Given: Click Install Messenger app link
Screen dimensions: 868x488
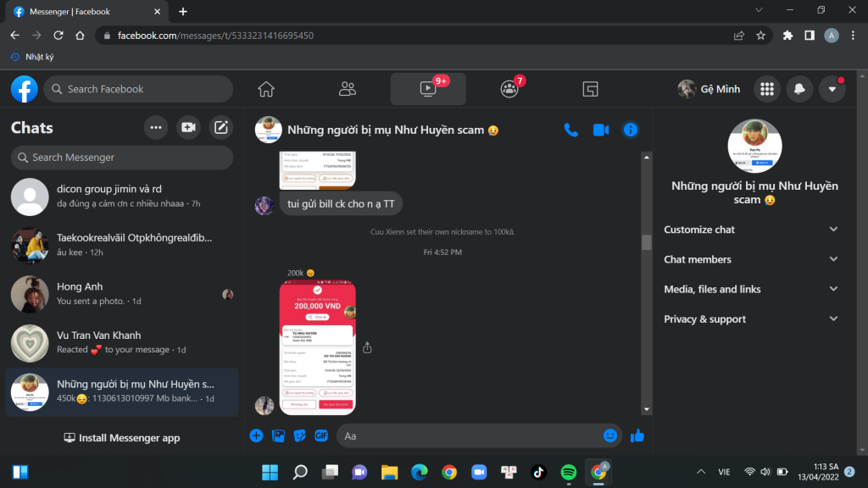Looking at the screenshot, I should 122,438.
